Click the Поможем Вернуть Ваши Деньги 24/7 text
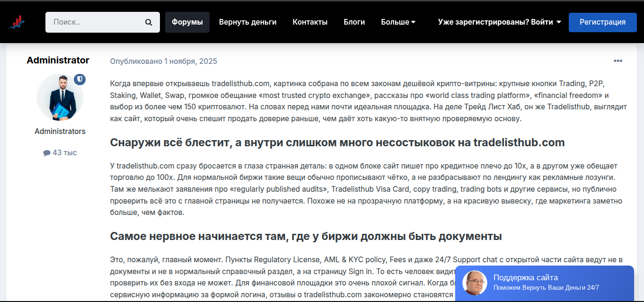The width and height of the screenshot is (644, 302). (546, 288)
